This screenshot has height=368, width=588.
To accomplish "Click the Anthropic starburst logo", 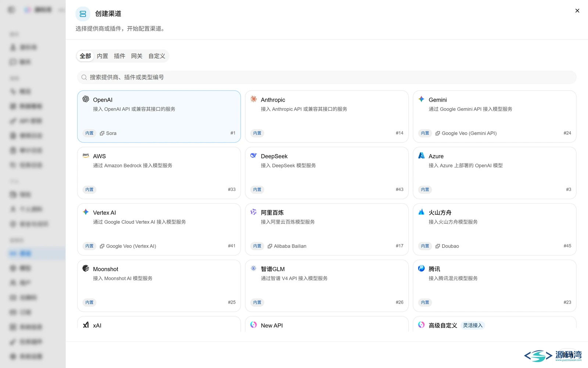I will tap(254, 99).
